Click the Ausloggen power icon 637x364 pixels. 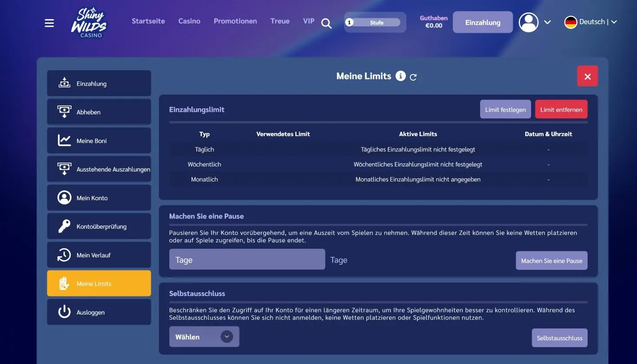tap(64, 312)
